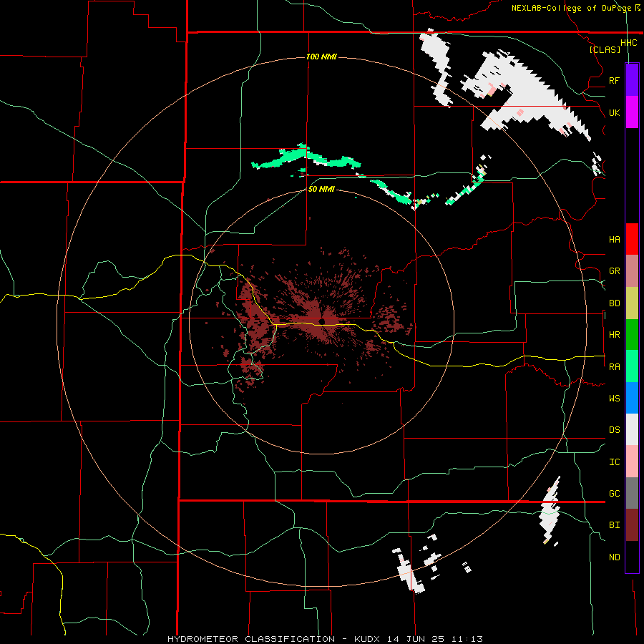Click the RF purple legend swatch
This screenshot has height=644, width=644.
[632, 80]
